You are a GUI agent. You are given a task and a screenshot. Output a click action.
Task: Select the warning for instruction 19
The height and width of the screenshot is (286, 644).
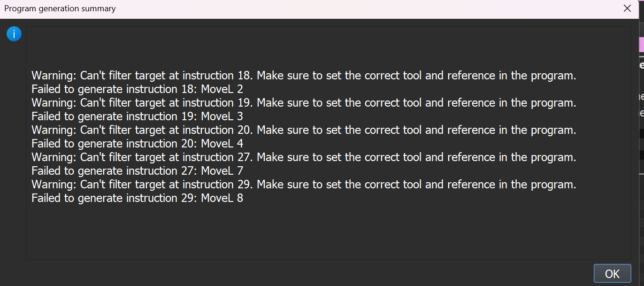(x=303, y=103)
